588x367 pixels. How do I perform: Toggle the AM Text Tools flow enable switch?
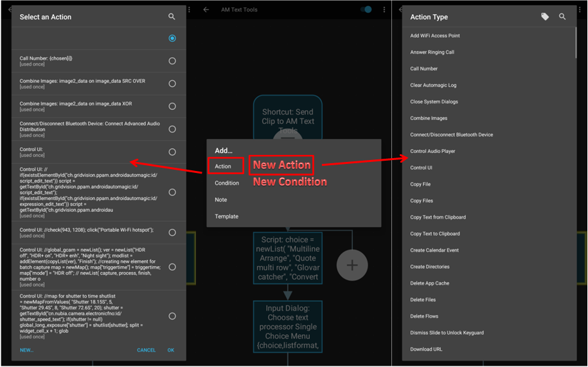coord(366,10)
